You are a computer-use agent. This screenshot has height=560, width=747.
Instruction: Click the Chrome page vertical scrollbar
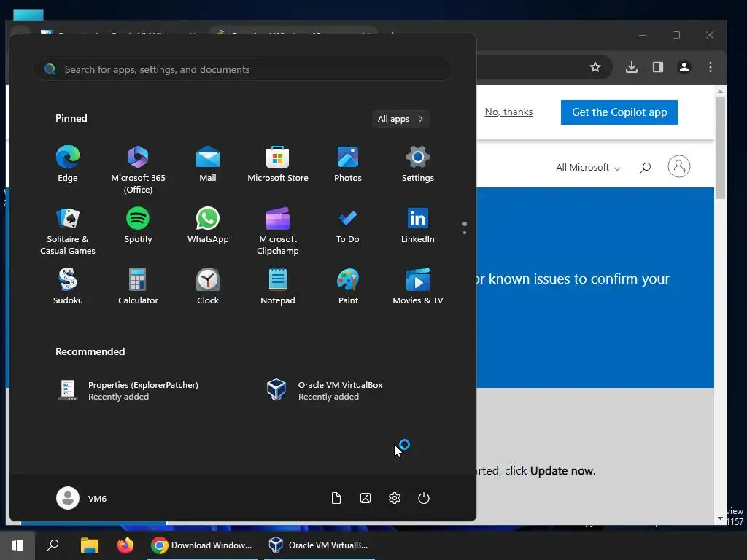pos(720,147)
